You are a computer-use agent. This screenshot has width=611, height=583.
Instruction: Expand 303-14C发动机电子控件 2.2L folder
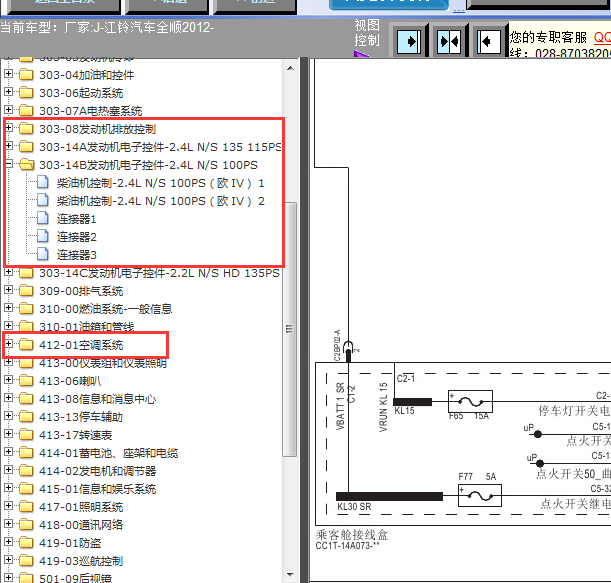[8, 272]
